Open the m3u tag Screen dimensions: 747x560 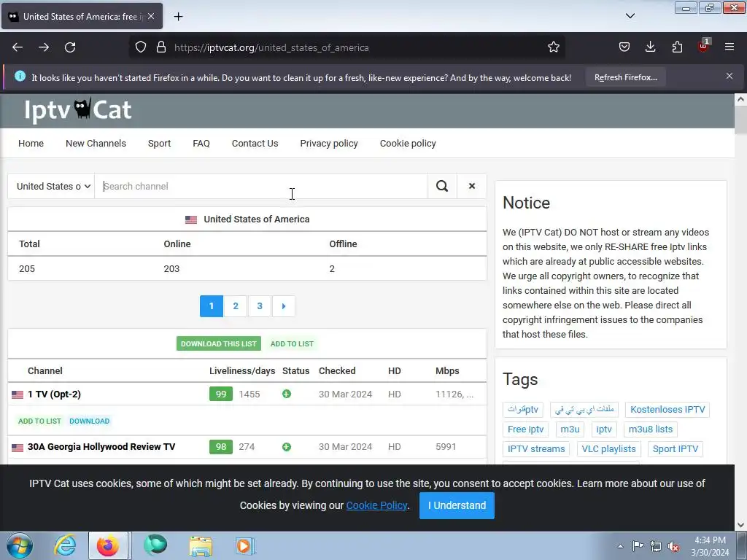(570, 429)
